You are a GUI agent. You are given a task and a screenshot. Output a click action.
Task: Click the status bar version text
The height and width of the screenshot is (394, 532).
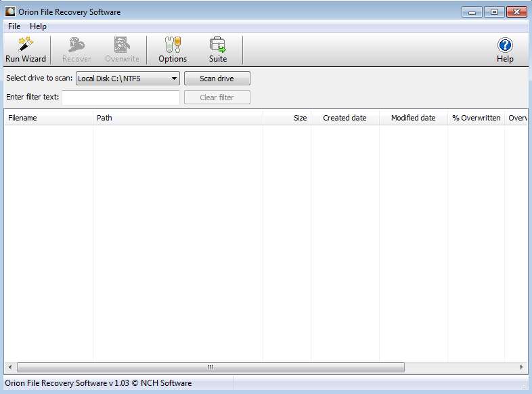point(98,383)
